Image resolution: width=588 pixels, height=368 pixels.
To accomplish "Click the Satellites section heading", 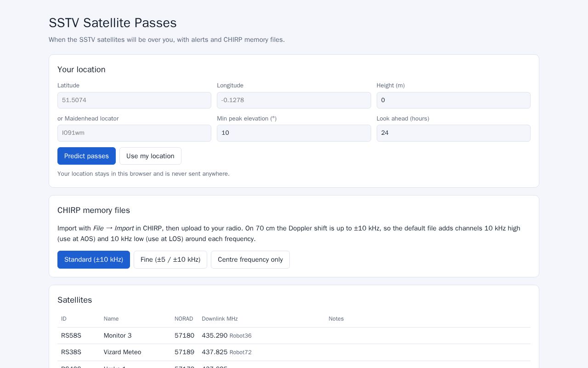I will (75, 300).
